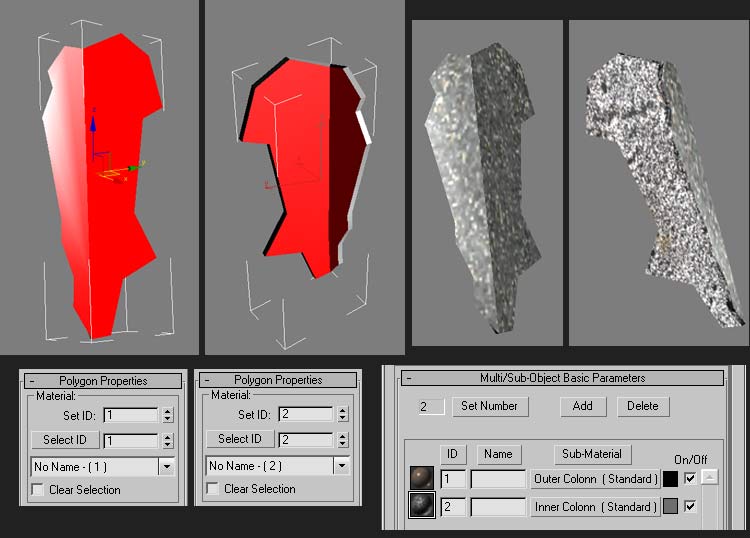Open the No Name - ( 2 ) dropdown

(x=341, y=466)
